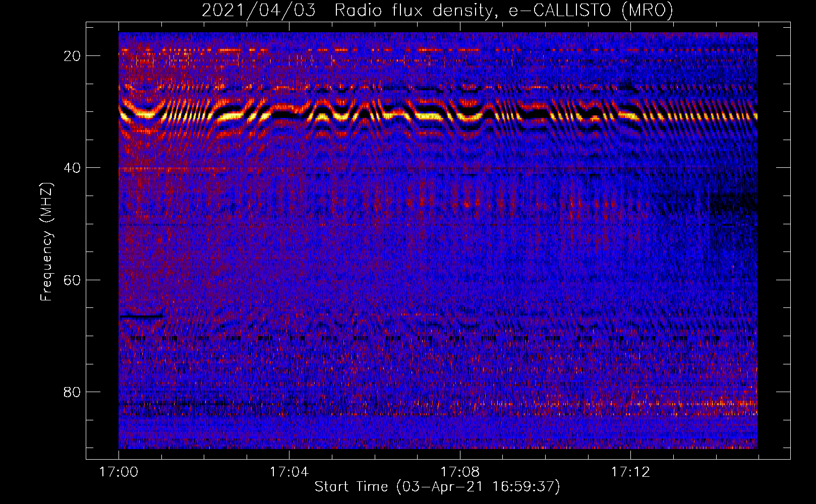Click the '80' frequency tick label
Screen dimensions: 816x504
click(x=72, y=392)
